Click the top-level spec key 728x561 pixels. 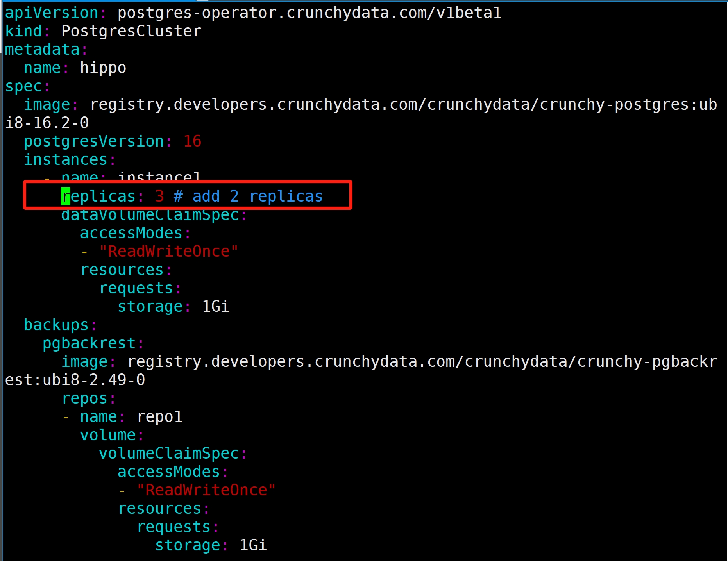coord(27,86)
